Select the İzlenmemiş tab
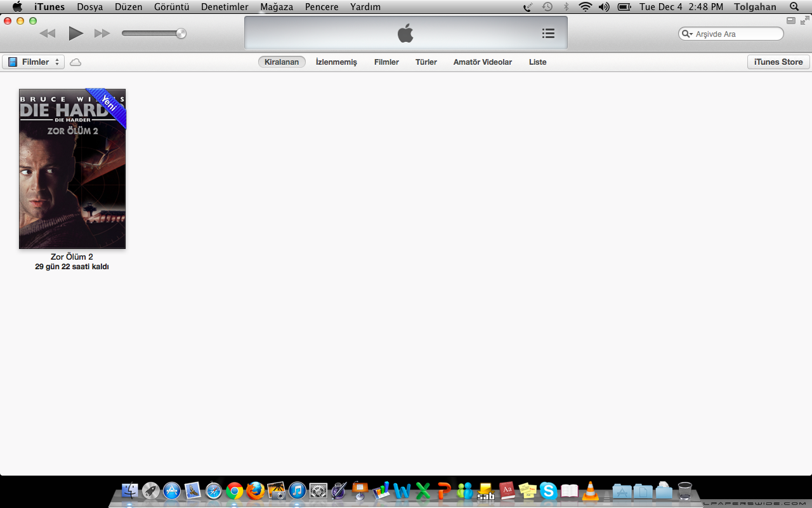The height and width of the screenshot is (508, 812). (336, 62)
